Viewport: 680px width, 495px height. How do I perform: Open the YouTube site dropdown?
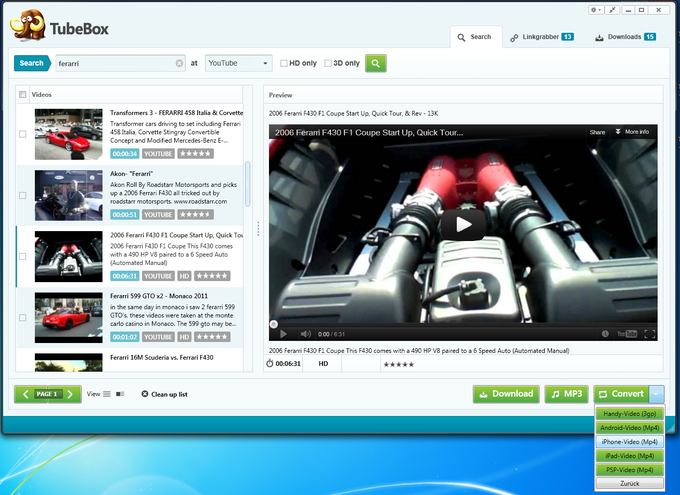click(239, 63)
